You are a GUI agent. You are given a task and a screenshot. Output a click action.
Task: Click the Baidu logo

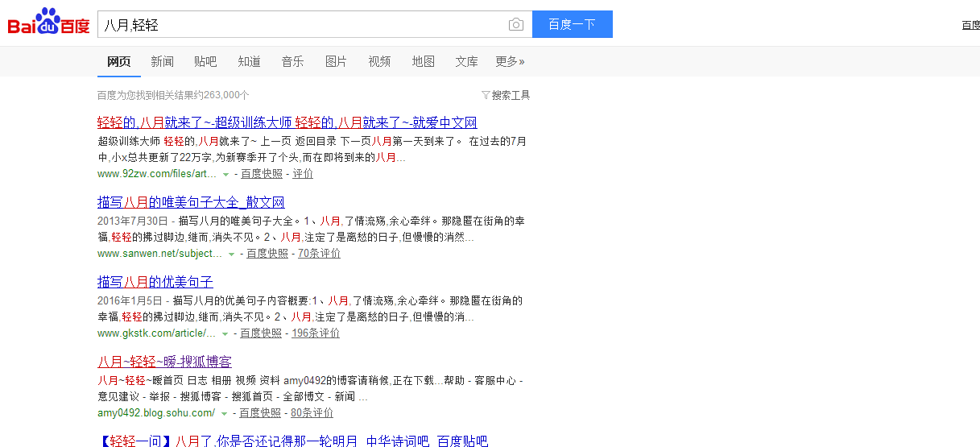(48, 23)
